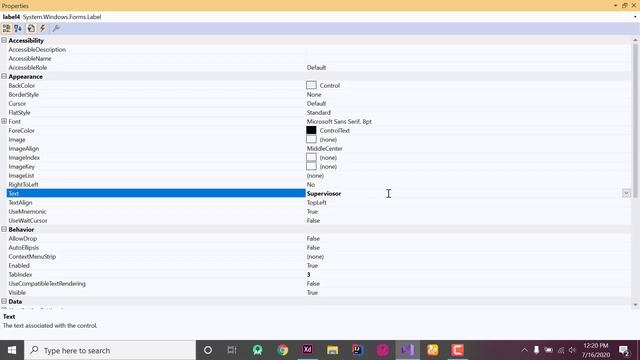Viewport: 640px width, 360px height.
Task: Open Adobe XD from taskbar
Action: click(307, 350)
